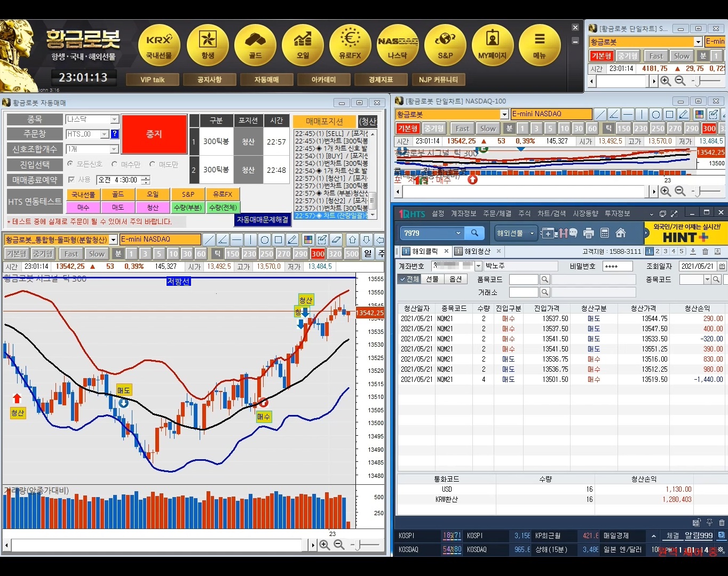Select the horizontal line tool in main chart

click(x=237, y=239)
